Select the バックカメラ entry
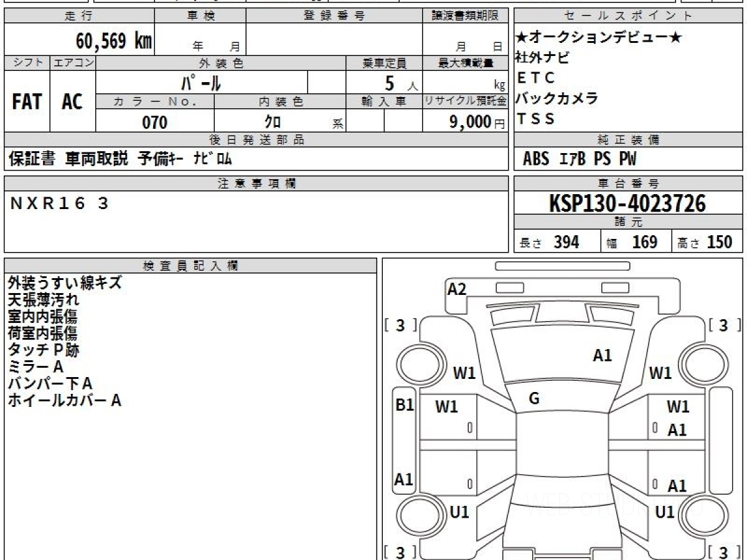The height and width of the screenshot is (560, 747). (557, 98)
